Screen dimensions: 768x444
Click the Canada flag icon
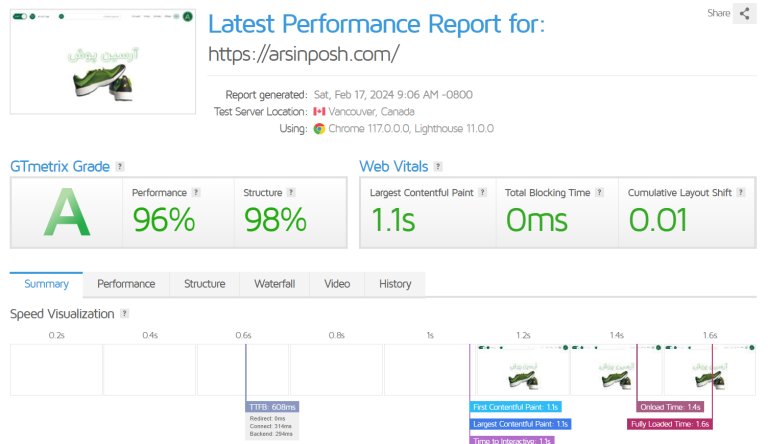319,112
